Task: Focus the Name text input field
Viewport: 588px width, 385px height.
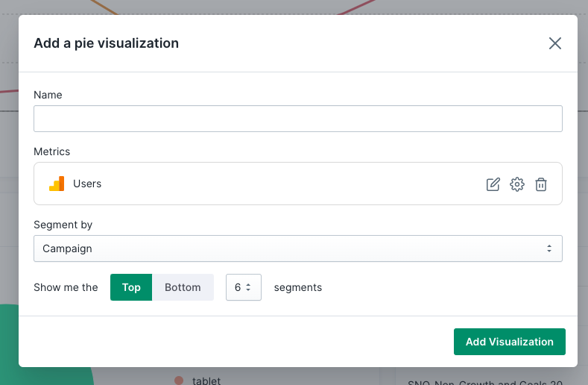Action: click(297, 119)
